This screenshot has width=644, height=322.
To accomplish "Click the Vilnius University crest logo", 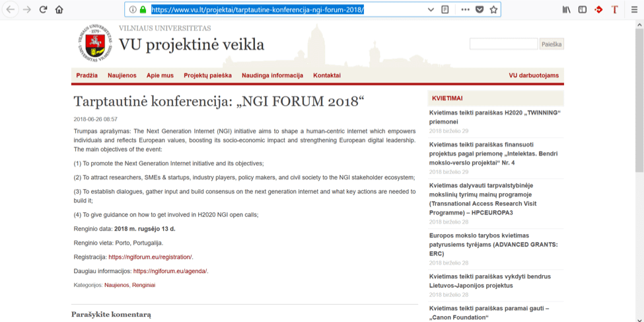I will tap(95, 44).
